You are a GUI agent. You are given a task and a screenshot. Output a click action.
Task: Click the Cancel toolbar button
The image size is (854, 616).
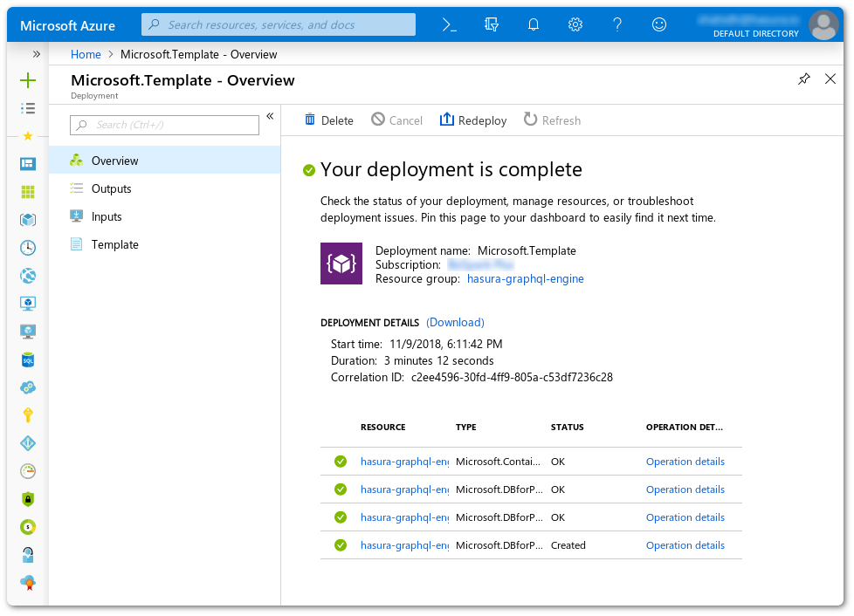[x=396, y=120]
